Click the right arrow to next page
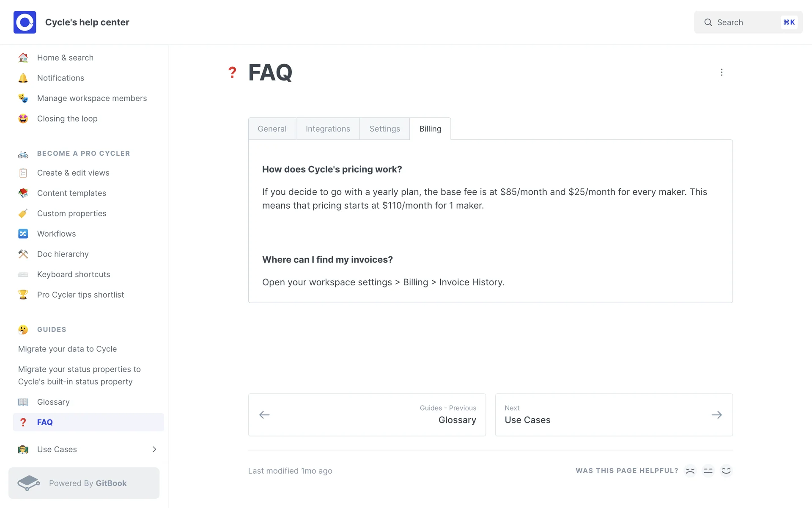Viewport: 812px width, 508px height. coord(716,415)
